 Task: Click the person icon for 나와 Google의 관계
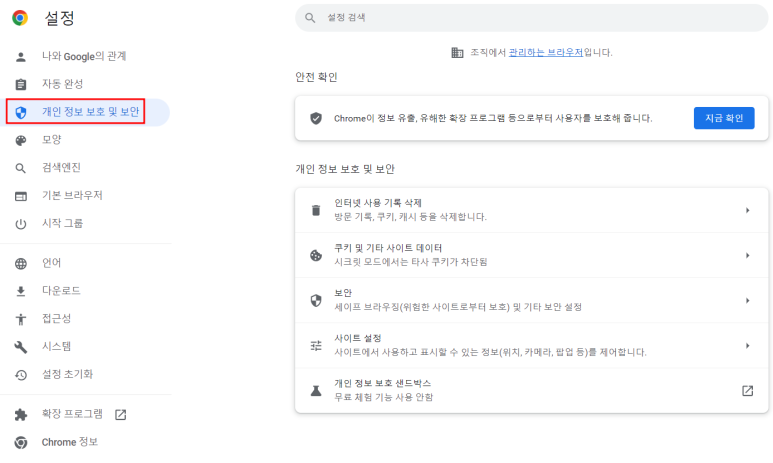click(x=21, y=57)
